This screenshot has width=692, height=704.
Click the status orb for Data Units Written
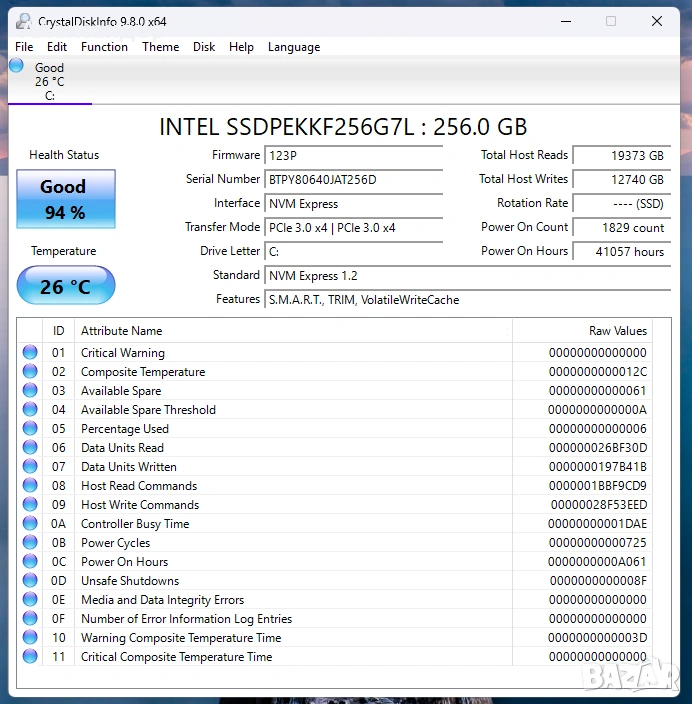coord(30,467)
